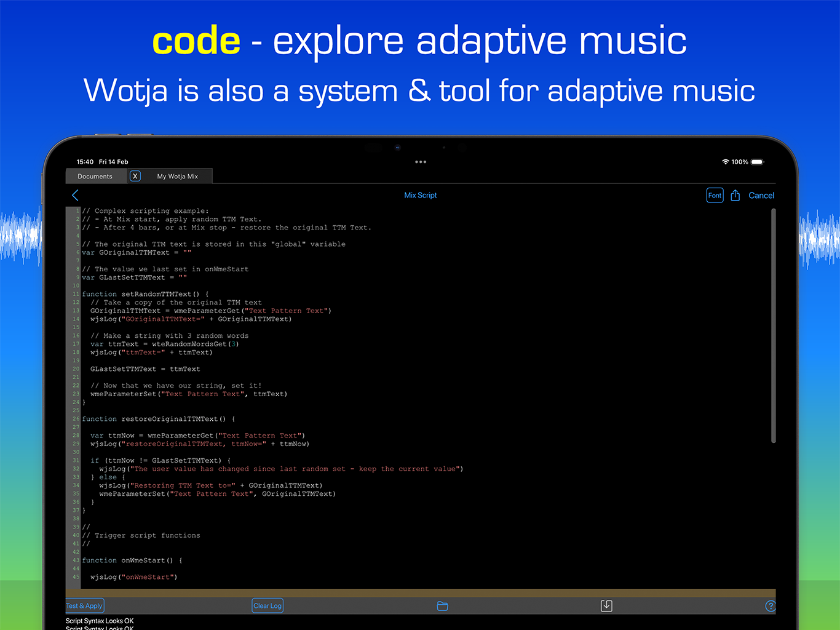Click the Wi-Fi status icon
This screenshot has height=630, width=840.
[x=725, y=162]
